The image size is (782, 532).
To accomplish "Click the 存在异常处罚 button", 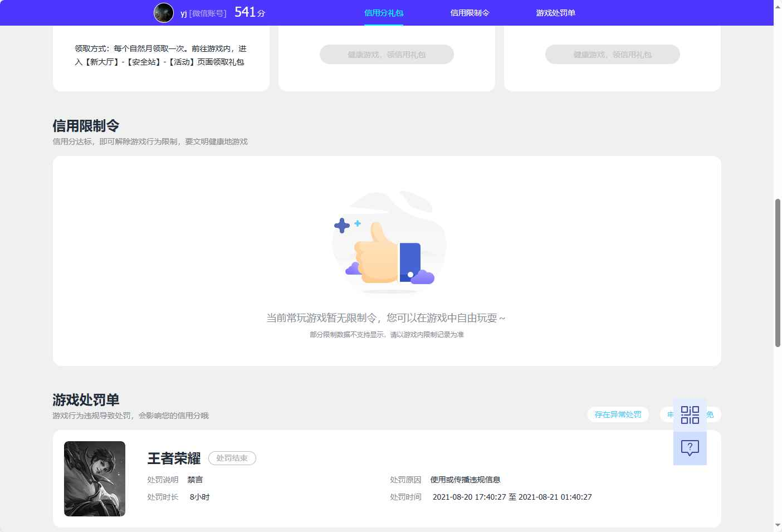I will point(618,414).
